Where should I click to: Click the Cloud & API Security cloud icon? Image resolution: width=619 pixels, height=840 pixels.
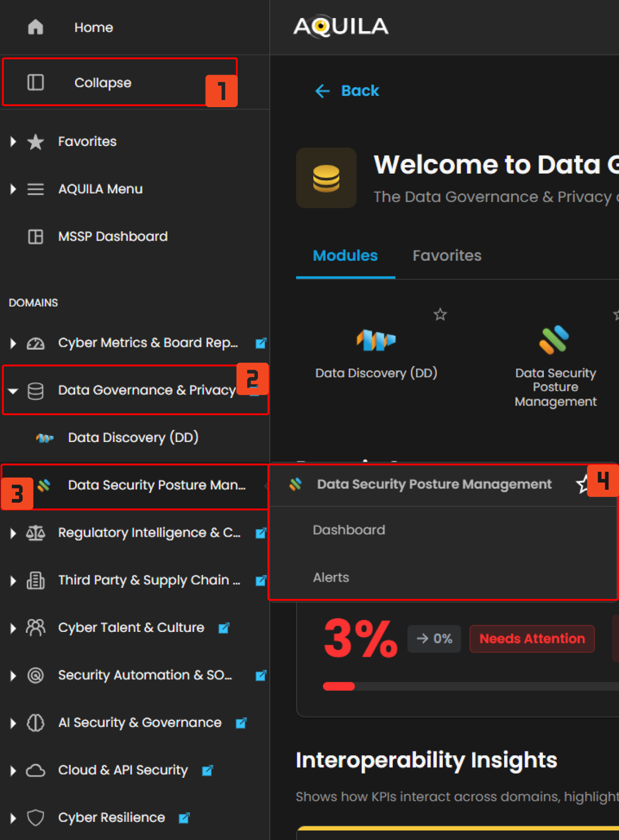35,770
